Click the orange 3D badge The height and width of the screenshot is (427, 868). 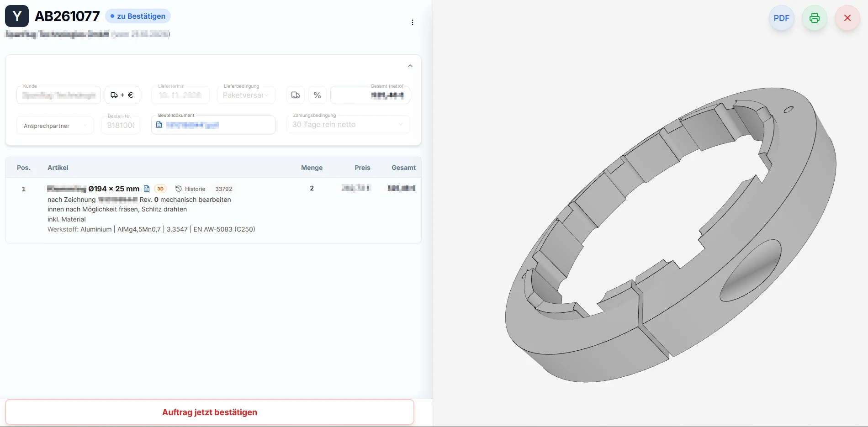tap(160, 189)
